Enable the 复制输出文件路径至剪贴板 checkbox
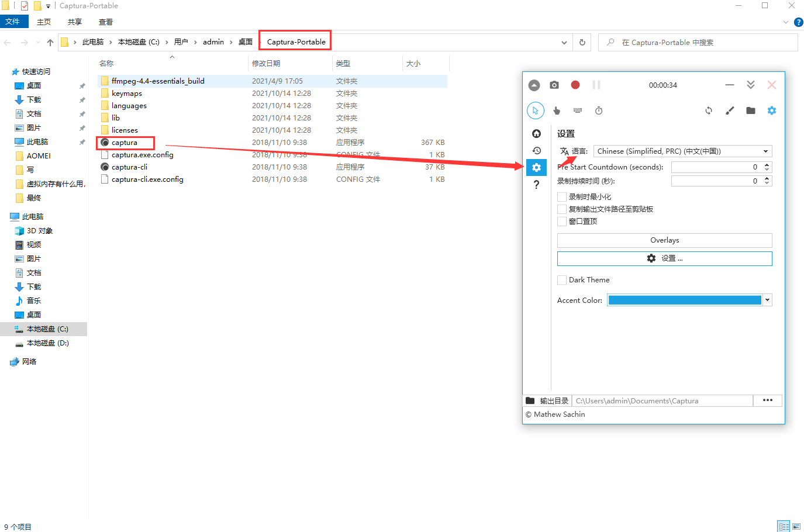 click(562, 209)
